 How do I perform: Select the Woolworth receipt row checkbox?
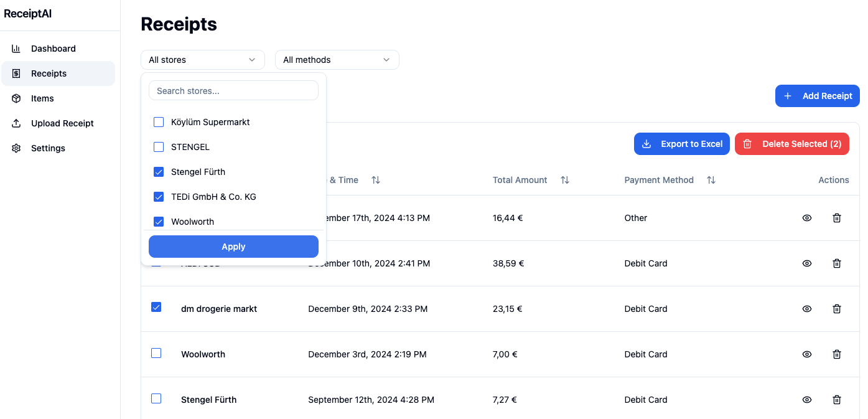[x=156, y=352]
